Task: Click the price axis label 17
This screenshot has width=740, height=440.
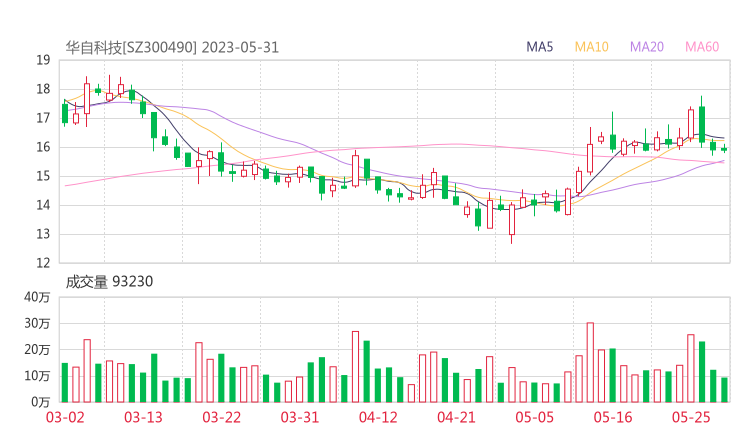Action: click(x=43, y=118)
